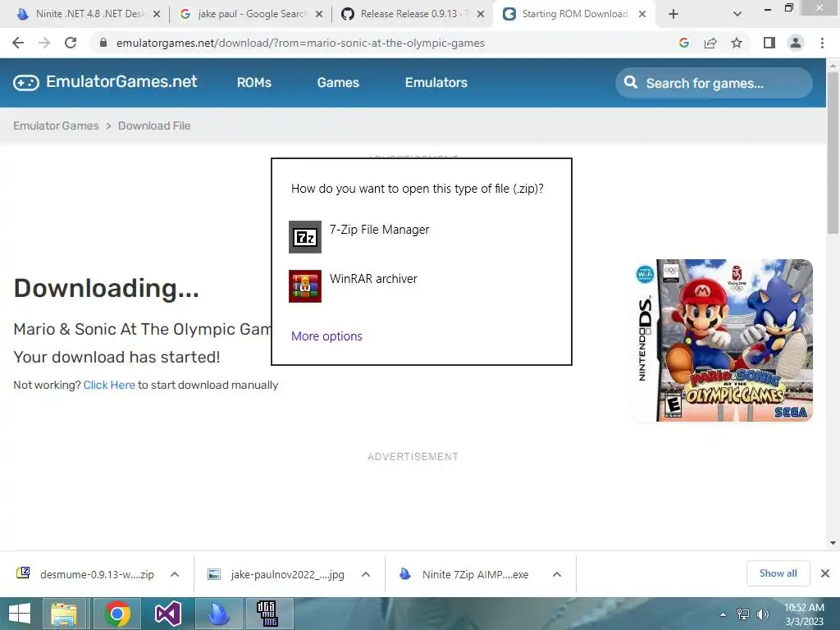
Task: Open the Emulators menu
Action: pos(436,83)
